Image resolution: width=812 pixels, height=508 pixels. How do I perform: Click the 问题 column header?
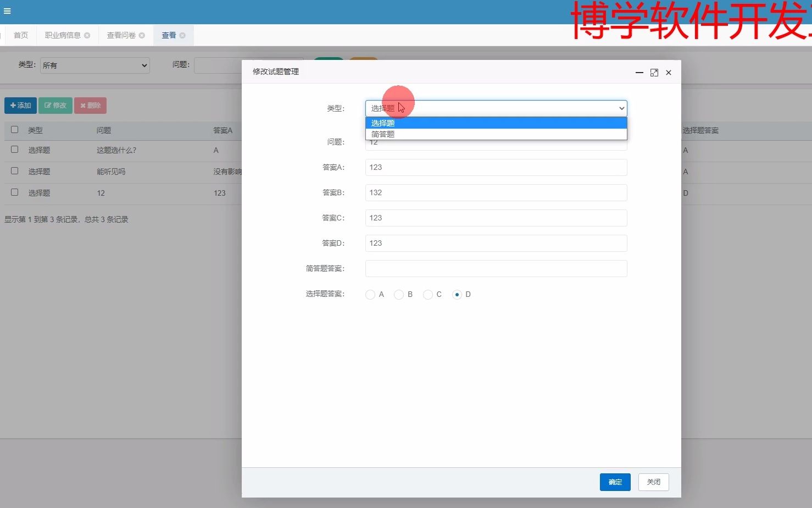104,130
